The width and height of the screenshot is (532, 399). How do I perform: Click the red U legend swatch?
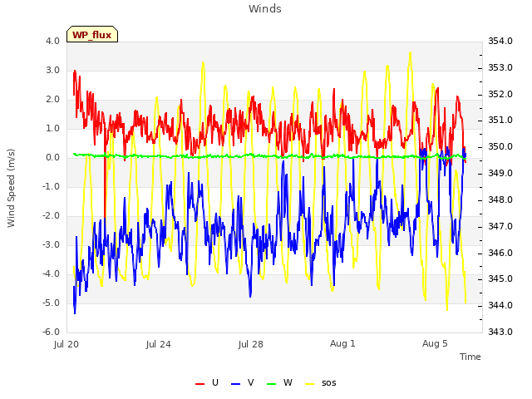point(199,383)
